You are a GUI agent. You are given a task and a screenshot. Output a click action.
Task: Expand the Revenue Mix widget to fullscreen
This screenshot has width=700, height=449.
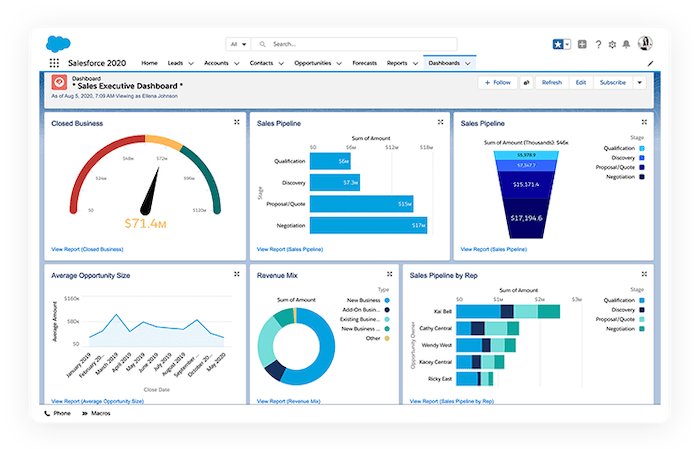tap(388, 273)
